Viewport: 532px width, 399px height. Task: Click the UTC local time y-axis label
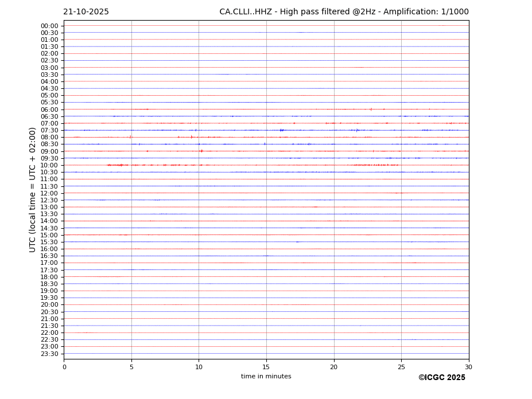coord(33,189)
